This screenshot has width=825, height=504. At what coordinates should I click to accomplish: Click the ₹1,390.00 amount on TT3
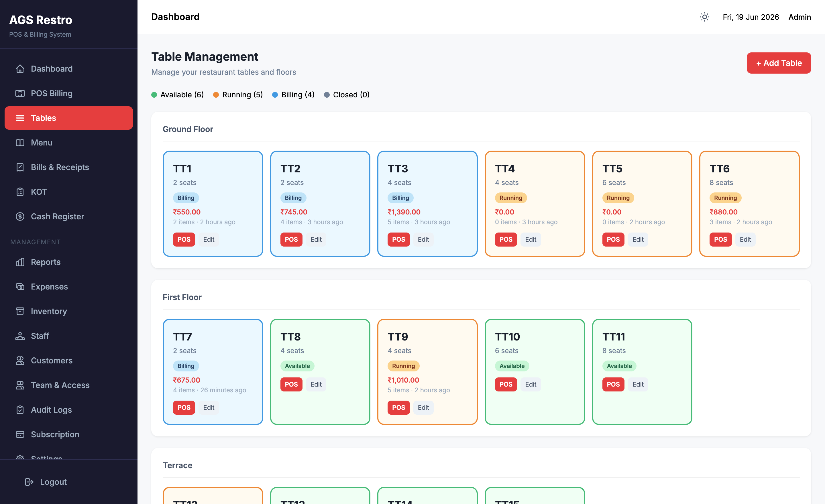[404, 212]
